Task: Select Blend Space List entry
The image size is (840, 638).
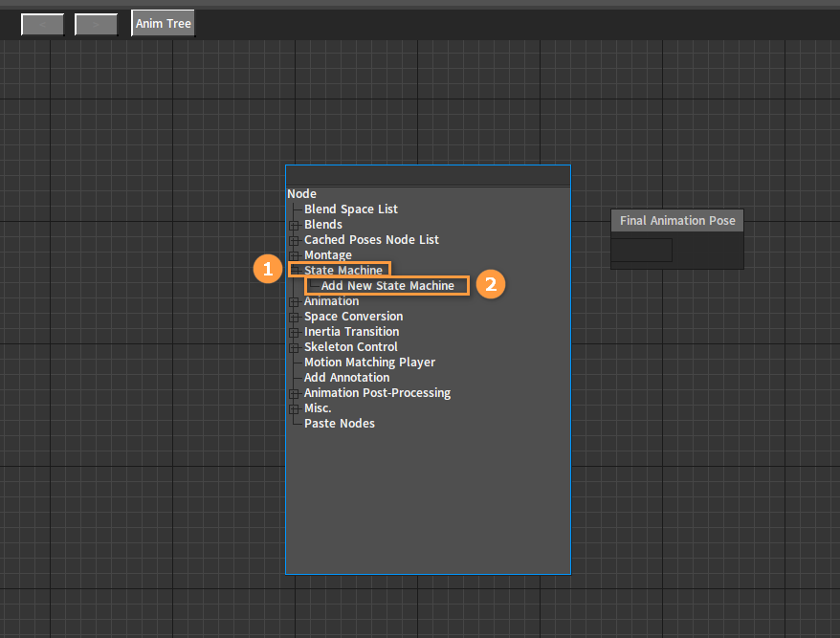Action: [x=351, y=209]
